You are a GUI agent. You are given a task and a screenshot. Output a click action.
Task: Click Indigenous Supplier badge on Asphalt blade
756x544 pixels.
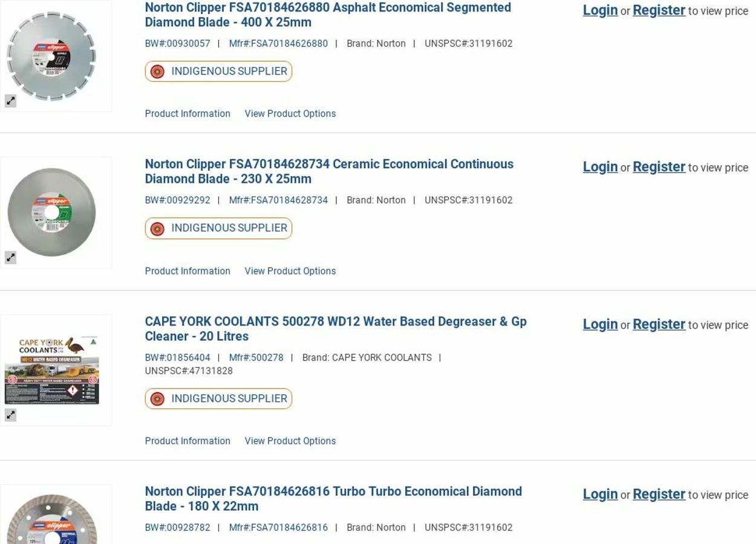tap(218, 71)
